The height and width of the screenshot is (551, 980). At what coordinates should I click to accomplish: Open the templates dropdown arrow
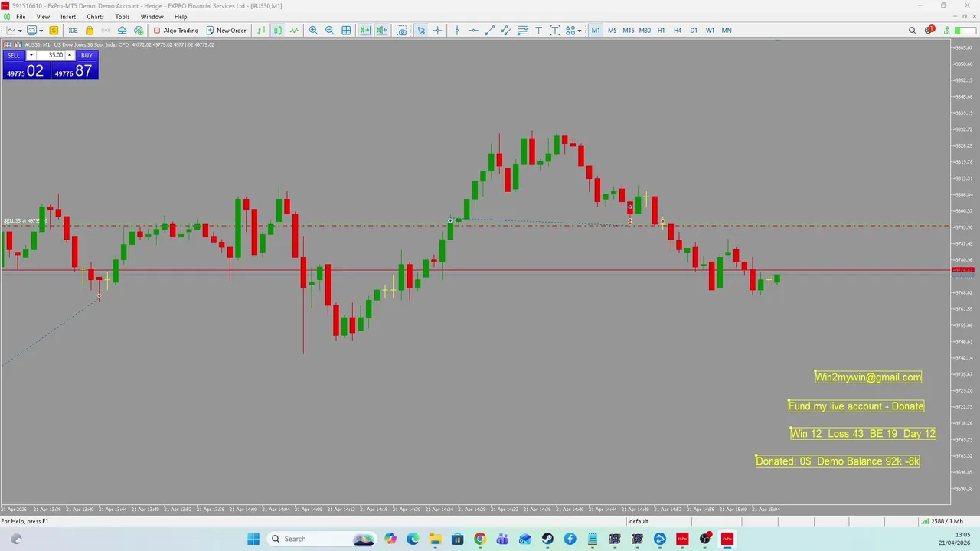41,31
